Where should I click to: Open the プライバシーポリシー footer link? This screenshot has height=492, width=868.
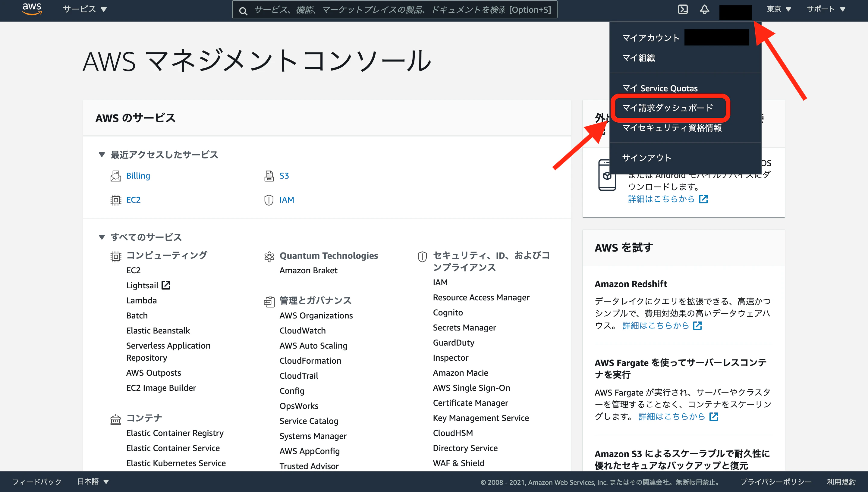coord(776,482)
